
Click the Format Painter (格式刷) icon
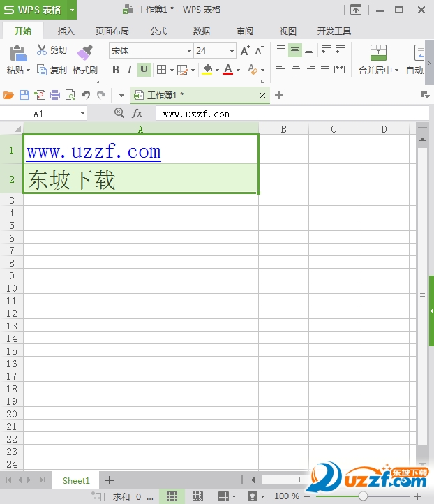(84, 53)
